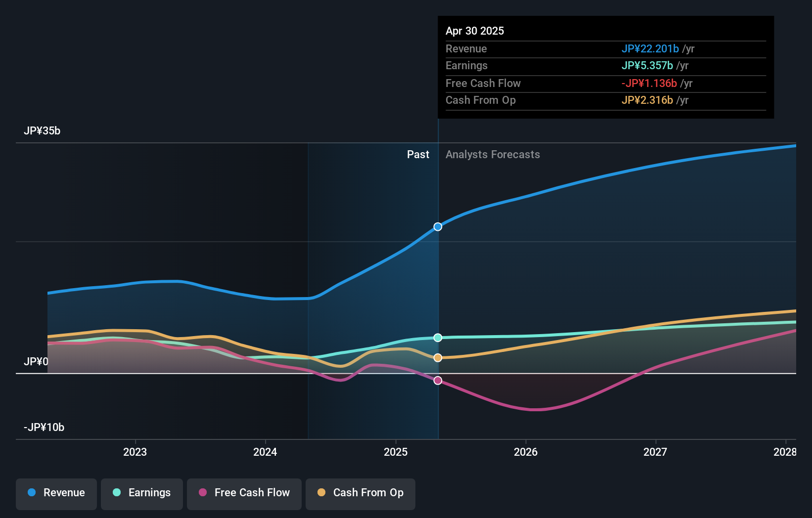Select the orange Cash From Op legend dot
The width and height of the screenshot is (812, 518).
pyautogui.click(x=321, y=493)
